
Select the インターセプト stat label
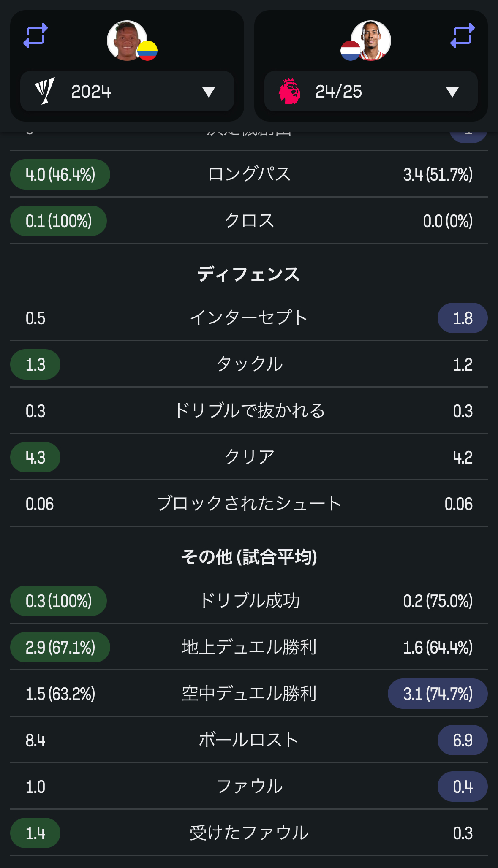pyautogui.click(x=249, y=318)
